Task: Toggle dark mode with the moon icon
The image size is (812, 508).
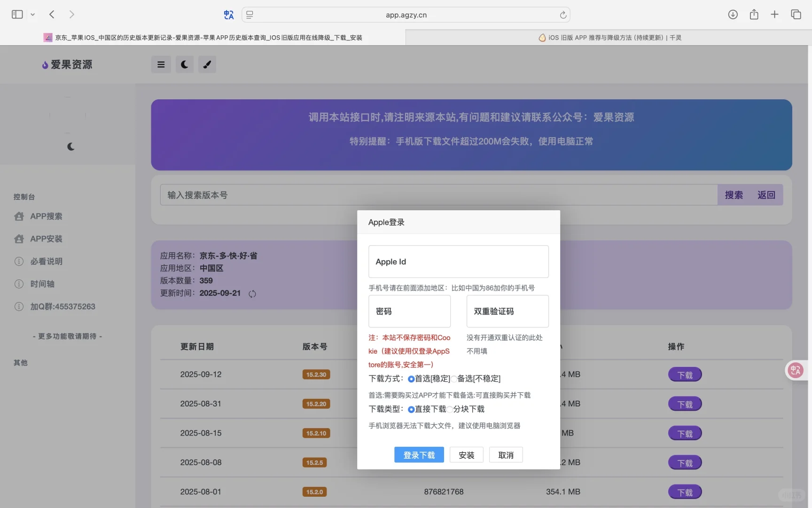Action: (184, 64)
